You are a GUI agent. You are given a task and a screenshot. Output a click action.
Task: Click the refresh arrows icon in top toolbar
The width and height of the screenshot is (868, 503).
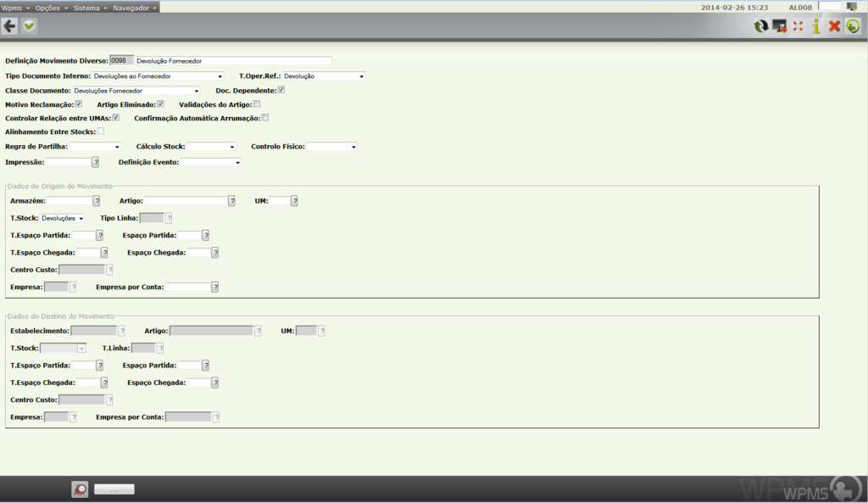click(761, 26)
